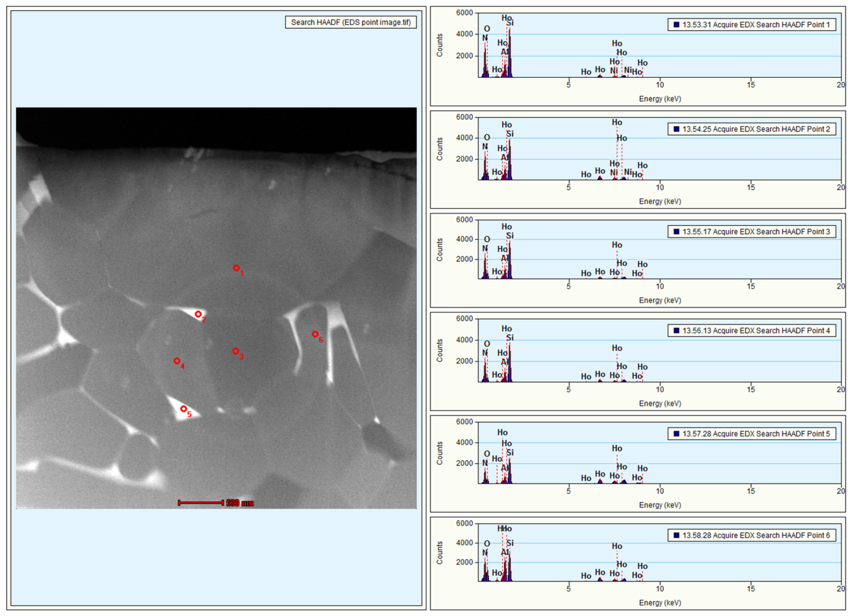Click EDS point marker 1 on image
This screenshot has height=616, width=852.
236,268
